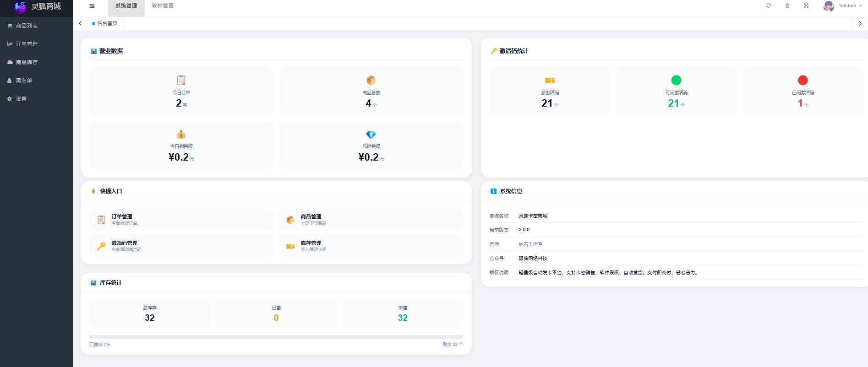Image resolution: width=868 pixels, height=367 pixels.
Task: Click the 灵狐卡密商城 system name text
Action: click(533, 216)
